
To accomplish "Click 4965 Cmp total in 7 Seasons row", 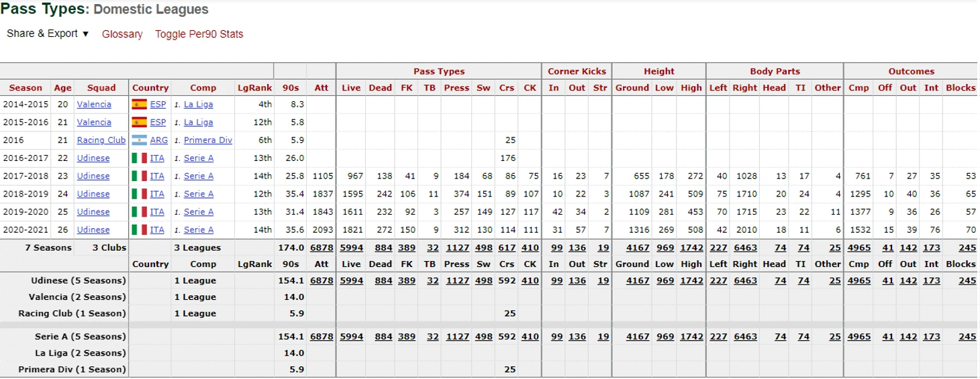I will (859, 248).
